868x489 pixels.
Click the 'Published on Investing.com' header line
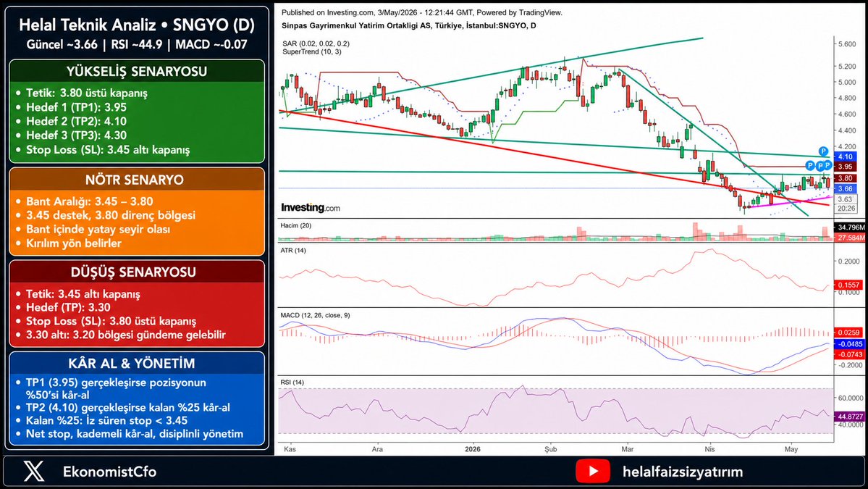point(422,12)
